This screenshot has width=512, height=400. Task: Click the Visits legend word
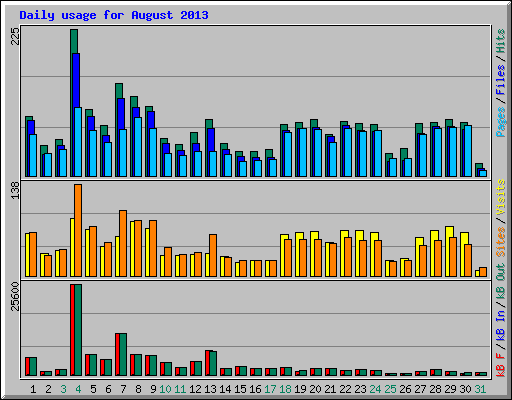[x=501, y=197]
